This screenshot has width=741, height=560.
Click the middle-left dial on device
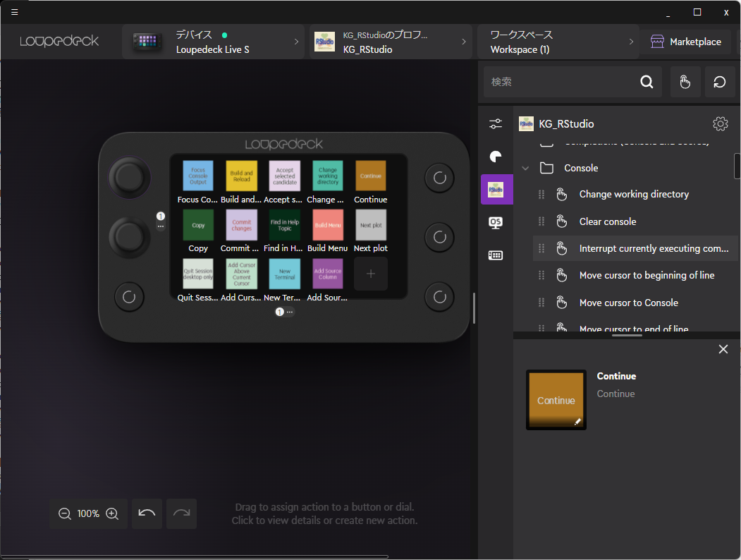pos(130,237)
